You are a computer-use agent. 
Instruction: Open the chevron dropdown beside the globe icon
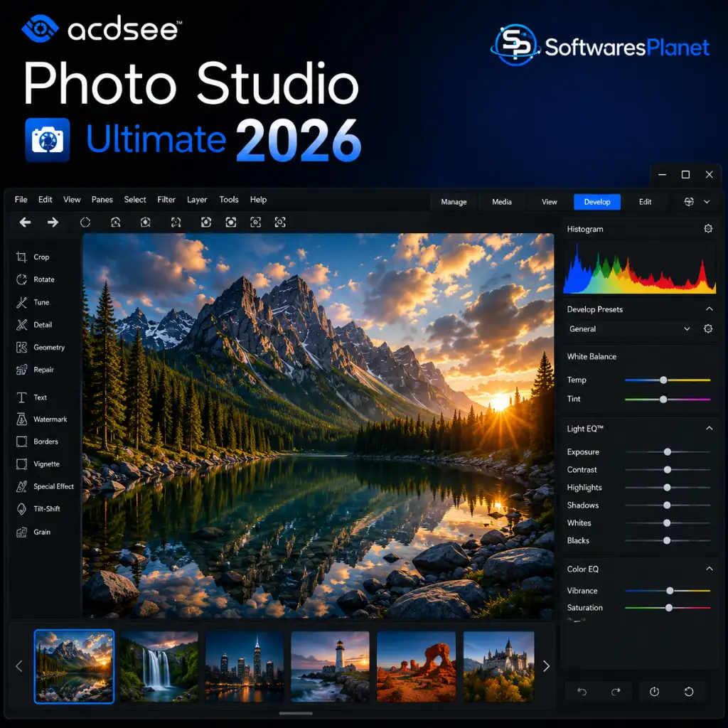click(x=707, y=201)
